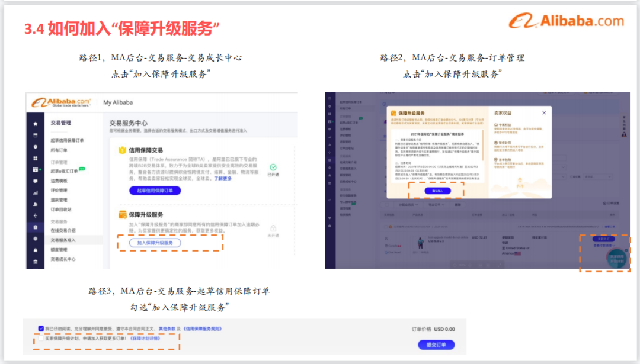Click the lock icon next to 未开通
Screen dimensions: 640x364
pos(273,228)
